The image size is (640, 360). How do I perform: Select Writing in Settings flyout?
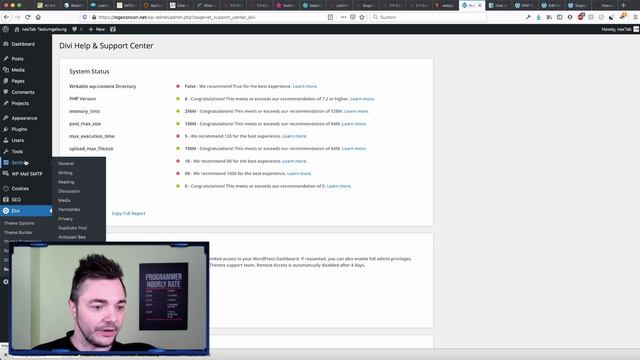click(65, 173)
